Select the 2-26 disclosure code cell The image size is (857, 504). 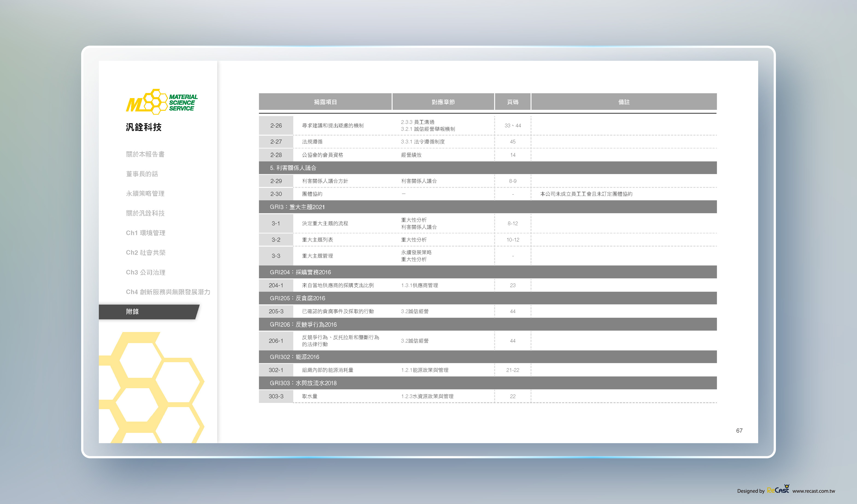[276, 125]
